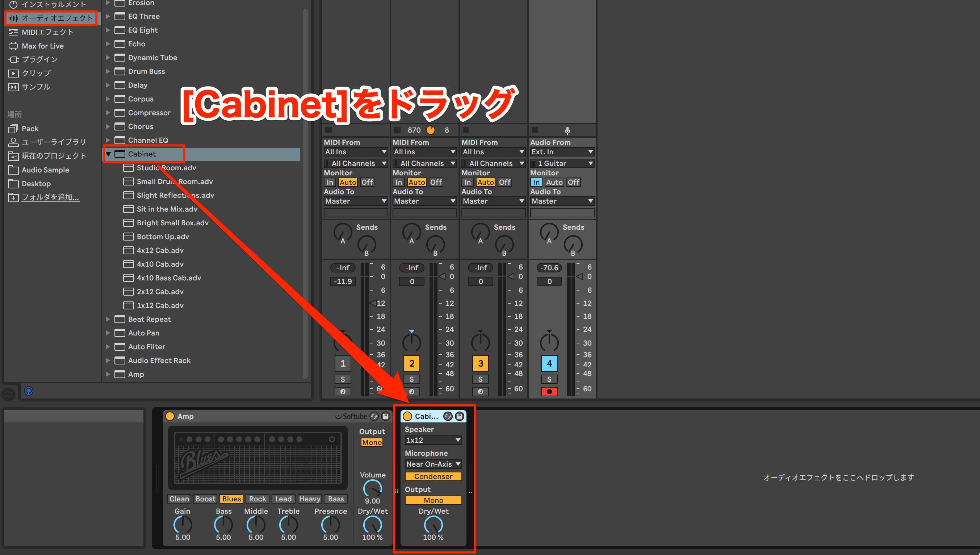Click the Cabinet Dry/Wet knob

click(433, 525)
